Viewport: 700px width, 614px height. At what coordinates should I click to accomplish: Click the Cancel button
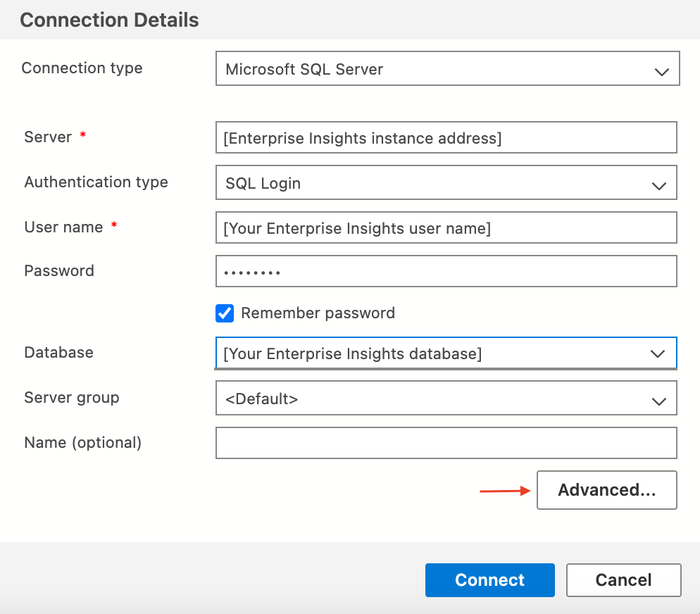[623, 579]
